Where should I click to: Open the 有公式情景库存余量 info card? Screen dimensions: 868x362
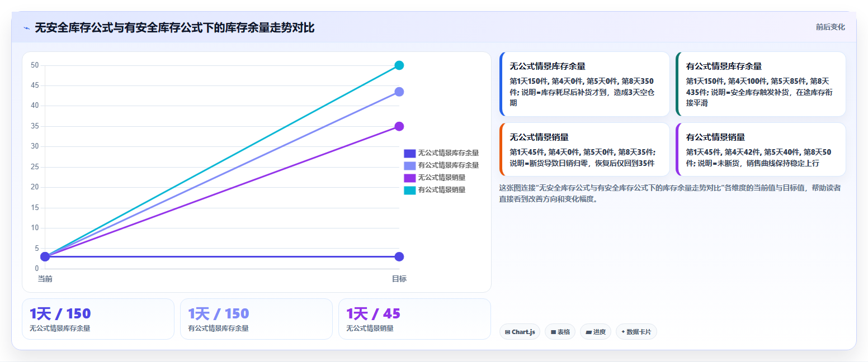pyautogui.click(x=761, y=84)
